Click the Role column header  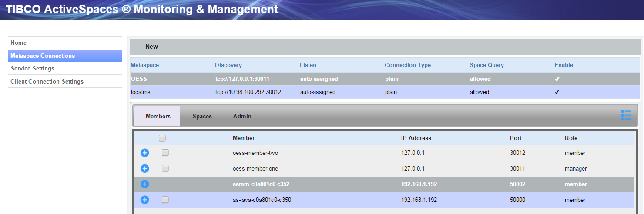(x=571, y=138)
